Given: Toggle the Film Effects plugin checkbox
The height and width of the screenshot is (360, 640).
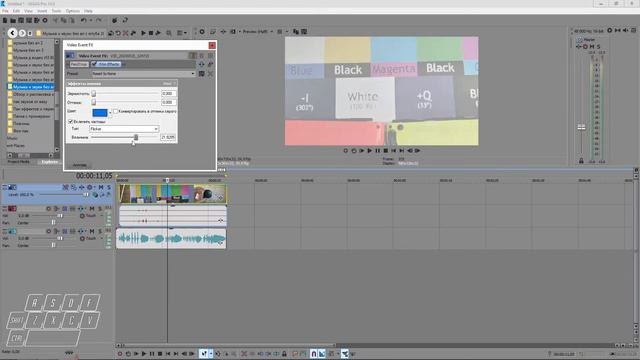Looking at the screenshot, I should pyautogui.click(x=94, y=64).
